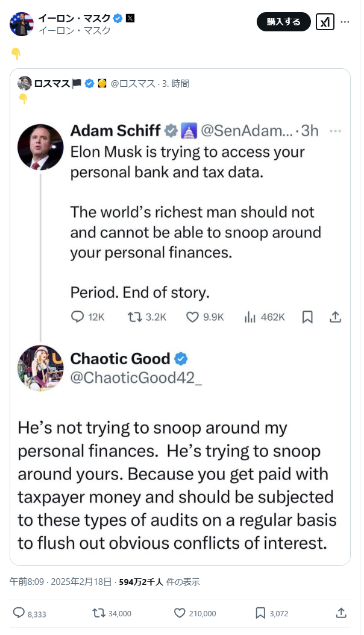Click the bookmark icon in Schiff's embedded tweet

pos(307,317)
